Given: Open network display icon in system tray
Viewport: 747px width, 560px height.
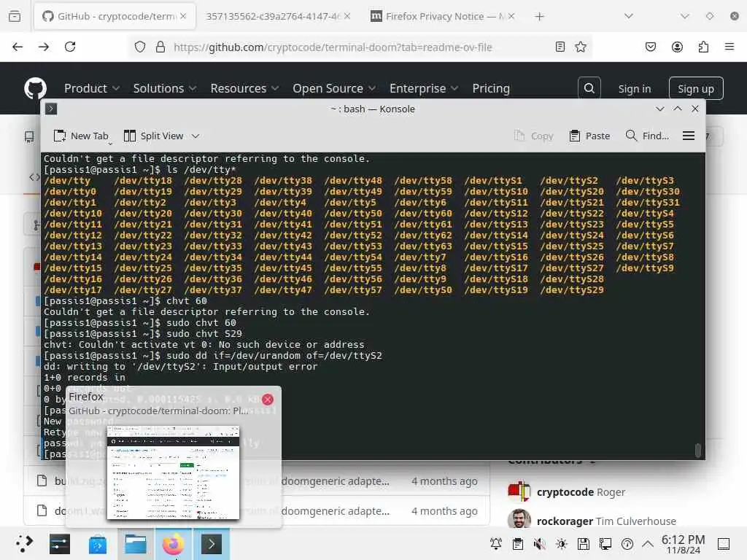Looking at the screenshot, I should click(605, 544).
